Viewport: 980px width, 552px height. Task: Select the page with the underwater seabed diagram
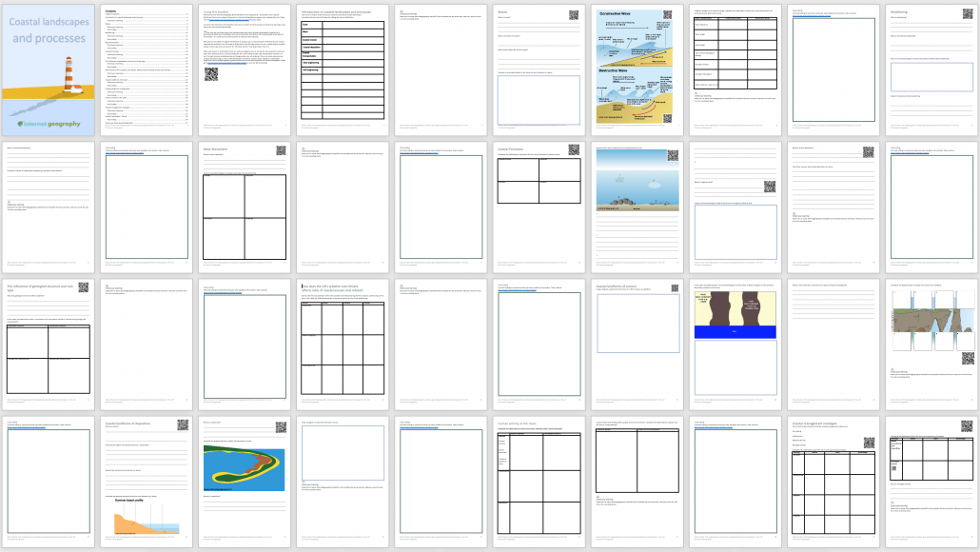point(637,207)
